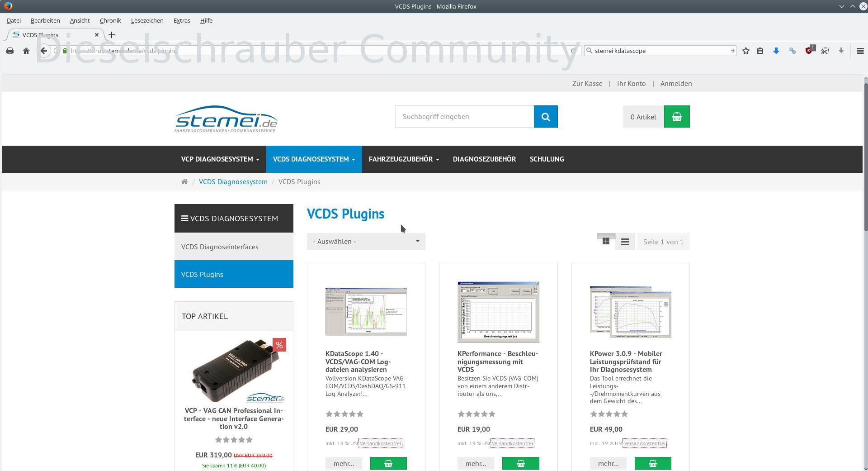
Task: Close the VCDS Plugins tab
Action: coord(96,35)
